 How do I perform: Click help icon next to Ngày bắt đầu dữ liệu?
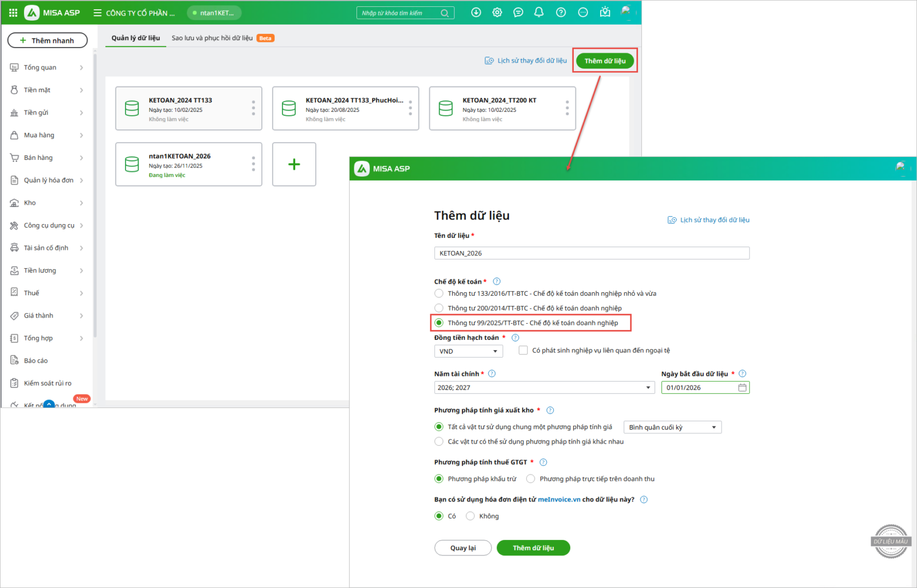[x=742, y=374]
